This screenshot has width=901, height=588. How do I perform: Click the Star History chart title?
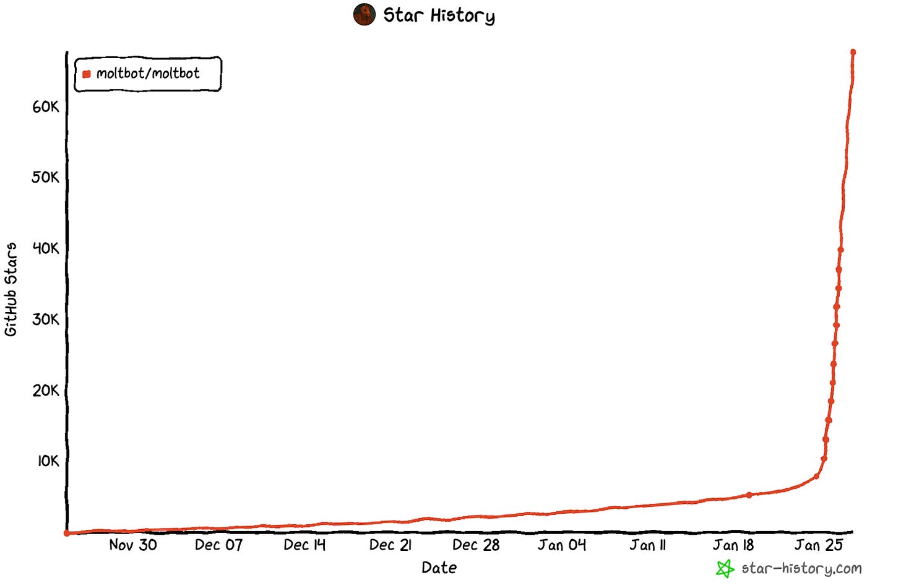pos(439,15)
